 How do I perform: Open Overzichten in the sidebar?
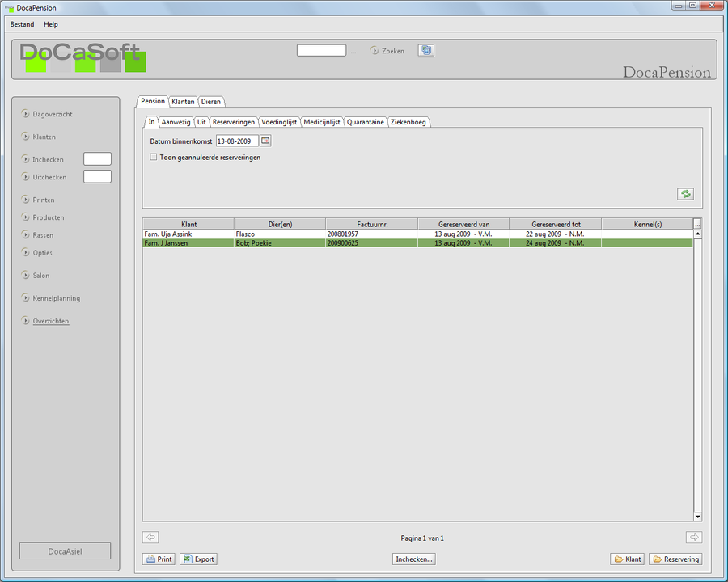tap(51, 321)
